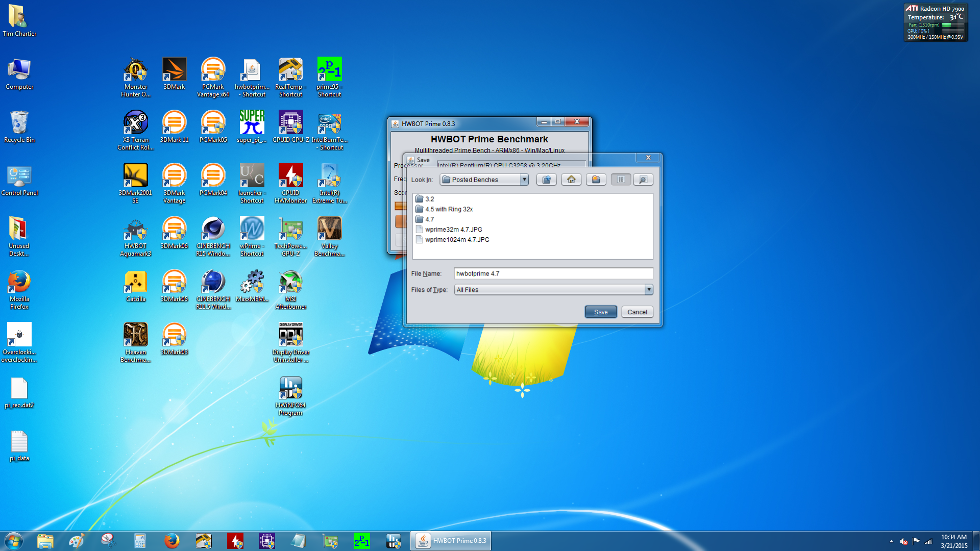Open Display Driver Uninstaller desktop icon

(290, 343)
